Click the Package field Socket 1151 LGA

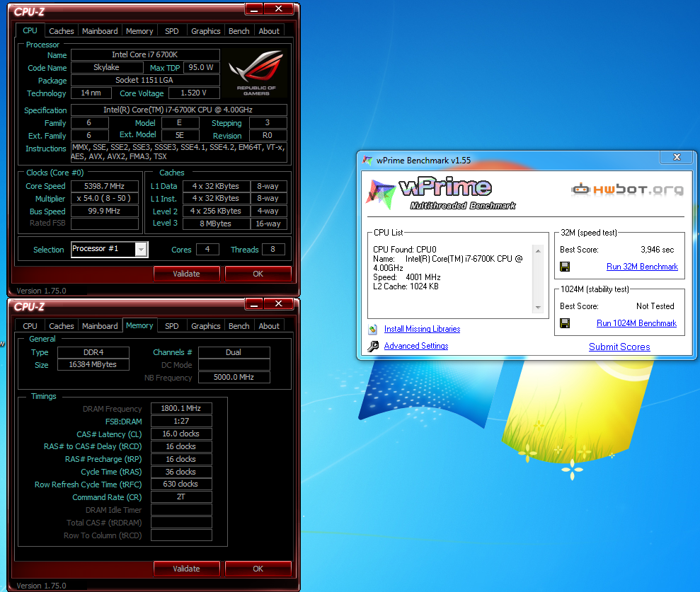145,81
